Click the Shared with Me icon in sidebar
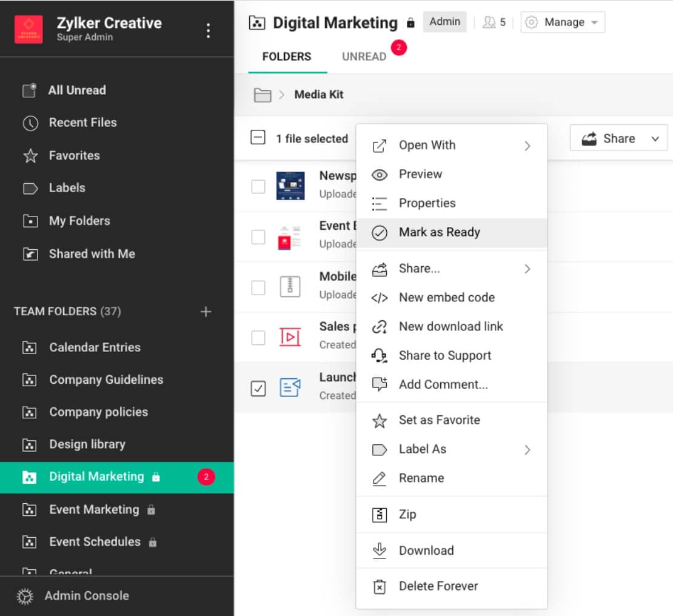673x616 pixels. (30, 254)
